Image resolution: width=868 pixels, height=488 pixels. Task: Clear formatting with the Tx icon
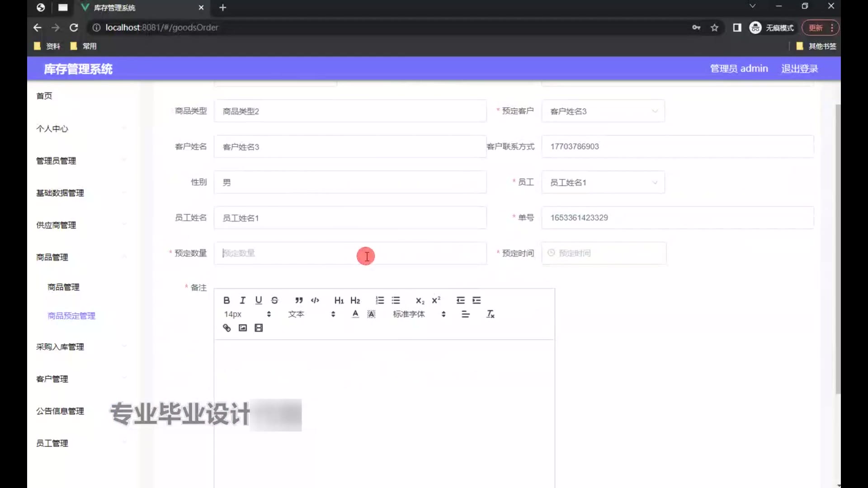pyautogui.click(x=491, y=314)
